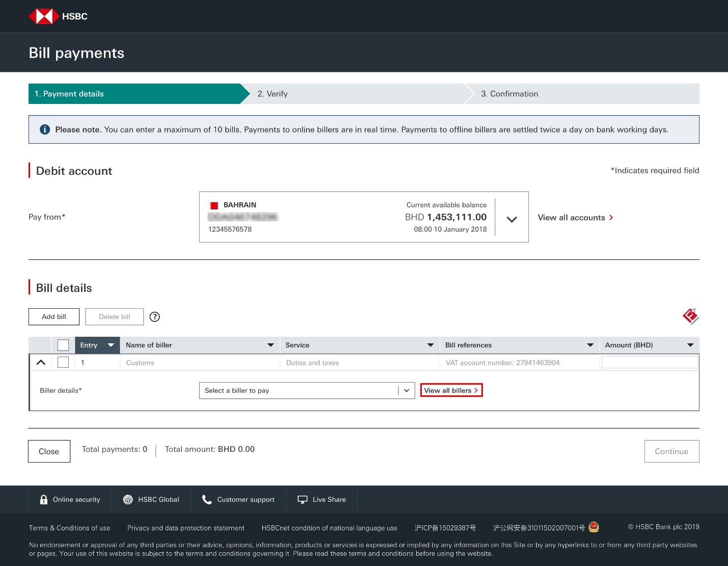The height and width of the screenshot is (566, 728).
Task: Click the info icon in notice banner
Action: (45, 129)
